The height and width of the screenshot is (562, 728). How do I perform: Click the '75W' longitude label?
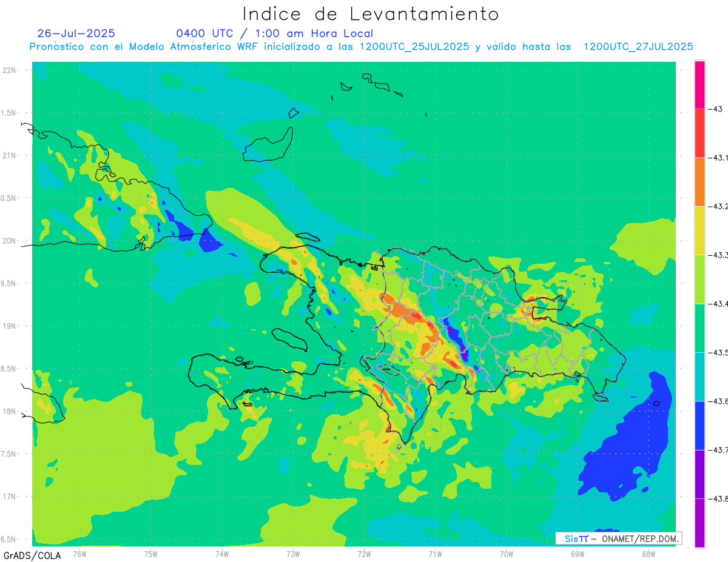tap(151, 554)
